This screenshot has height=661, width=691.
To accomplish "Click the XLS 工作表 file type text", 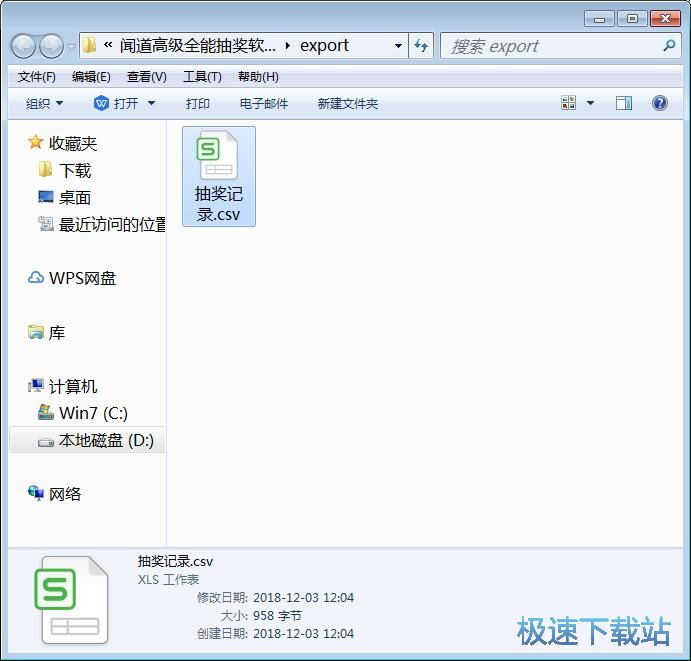I will coord(168,579).
